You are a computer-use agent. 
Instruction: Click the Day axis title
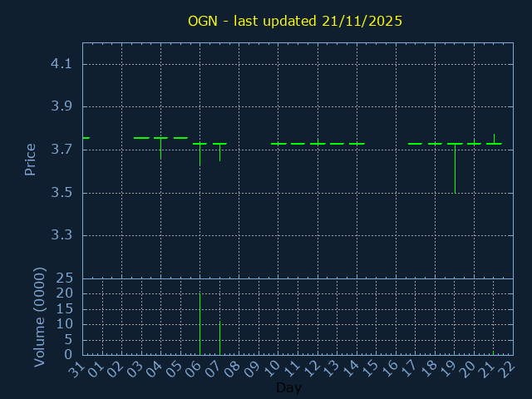(x=288, y=387)
